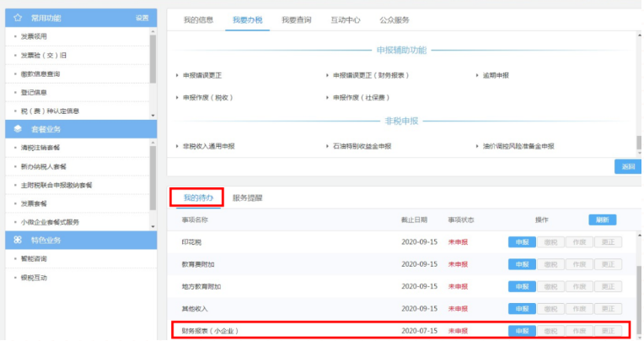Open 清税注销套餐 in the sidebar
The image size is (644, 341).
coord(40,147)
